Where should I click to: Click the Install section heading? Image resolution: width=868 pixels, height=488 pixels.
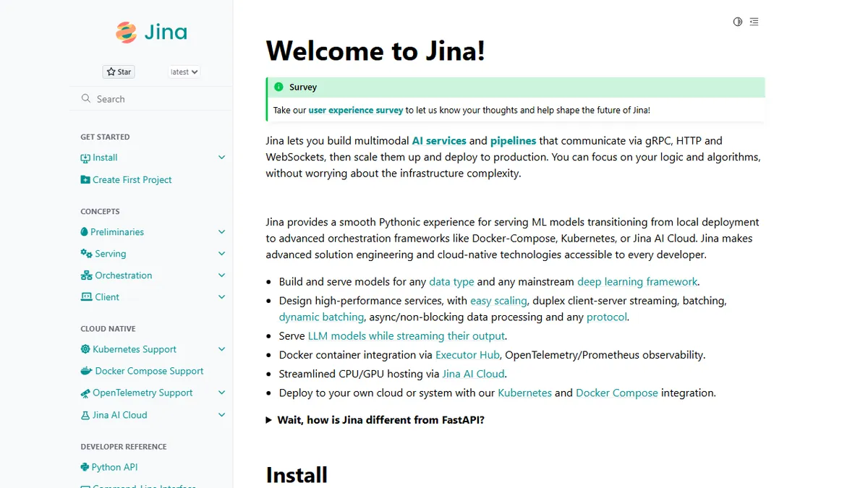coord(297,474)
